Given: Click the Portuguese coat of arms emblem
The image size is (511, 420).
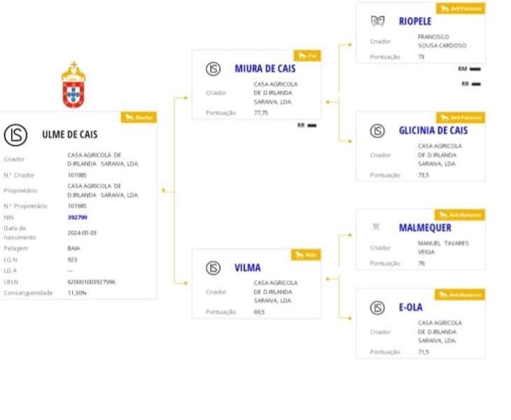Looking at the screenshot, I should (73, 85).
